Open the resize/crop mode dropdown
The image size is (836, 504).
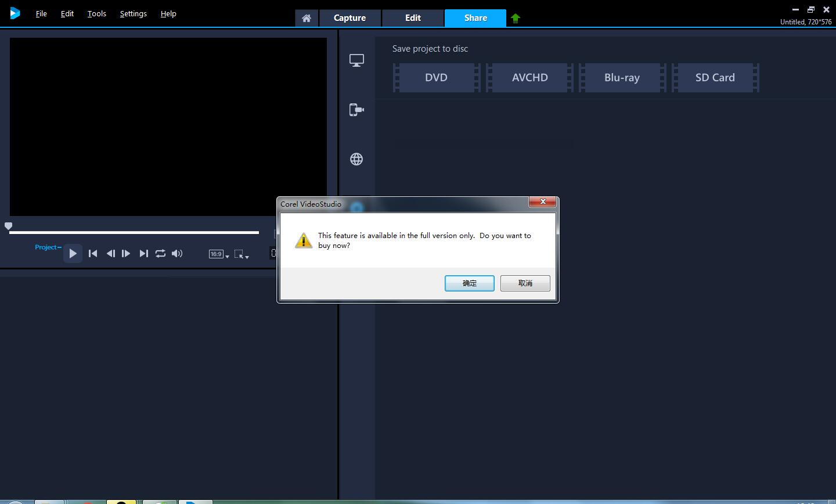pyautogui.click(x=242, y=254)
